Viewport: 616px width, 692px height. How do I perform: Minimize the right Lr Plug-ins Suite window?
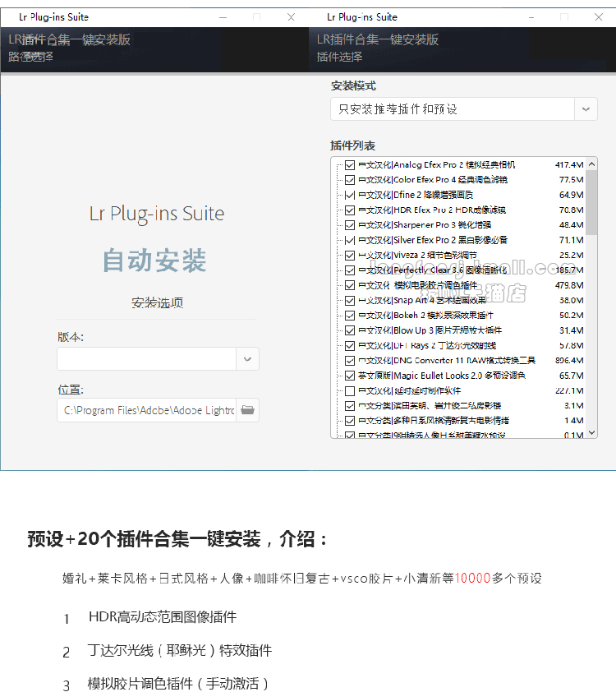[531, 17]
